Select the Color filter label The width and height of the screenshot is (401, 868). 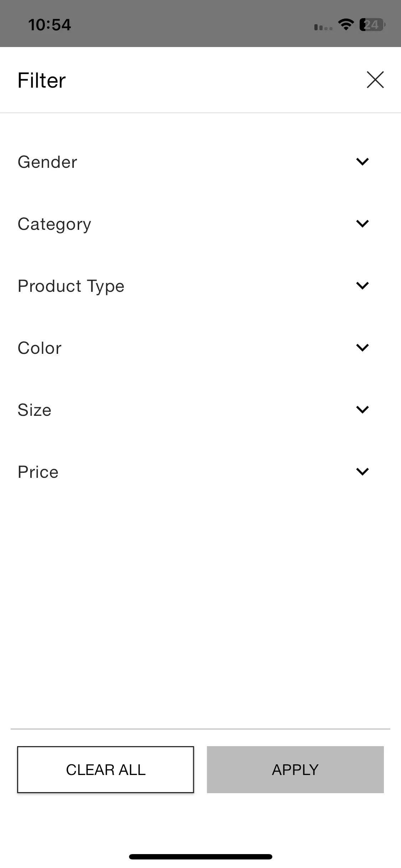(40, 348)
